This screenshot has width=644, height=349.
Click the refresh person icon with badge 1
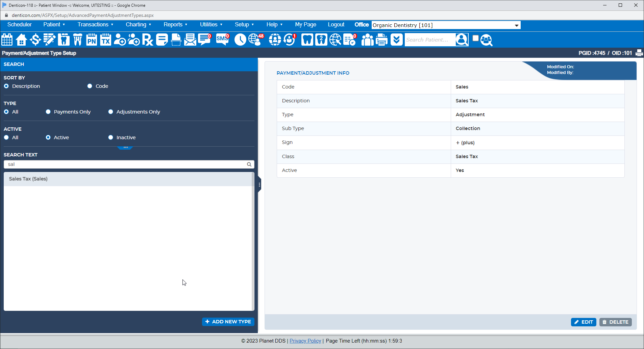tap(290, 40)
